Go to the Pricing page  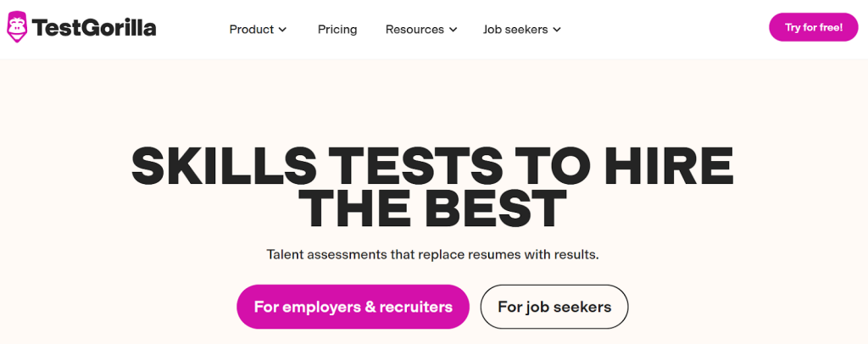pyautogui.click(x=337, y=30)
